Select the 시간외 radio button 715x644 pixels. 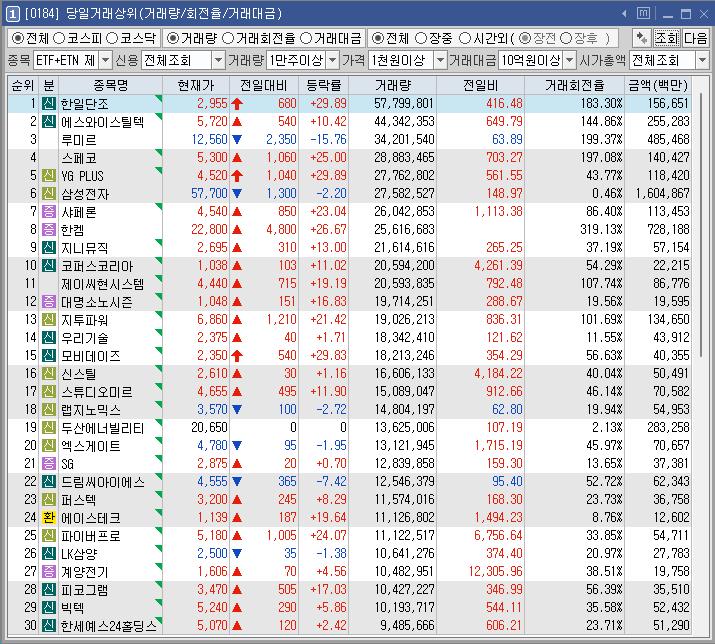pos(464,38)
